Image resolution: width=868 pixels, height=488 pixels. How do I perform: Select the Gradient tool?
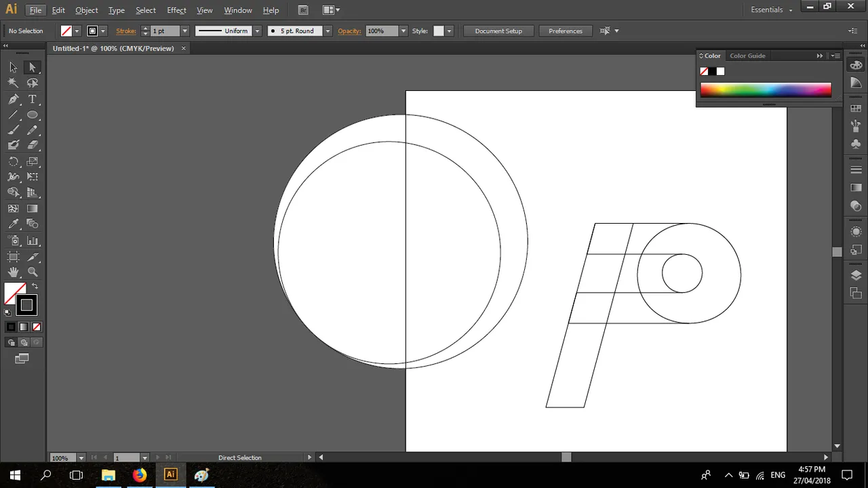click(x=32, y=209)
